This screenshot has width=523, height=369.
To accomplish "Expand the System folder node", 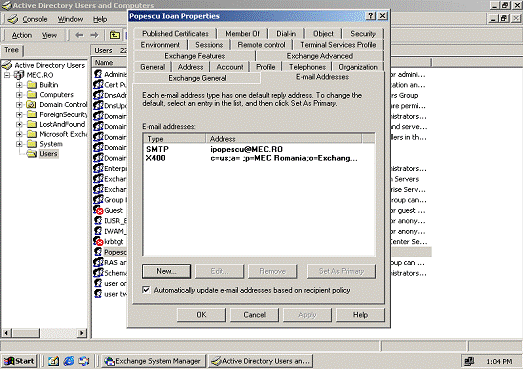I will click(19, 144).
